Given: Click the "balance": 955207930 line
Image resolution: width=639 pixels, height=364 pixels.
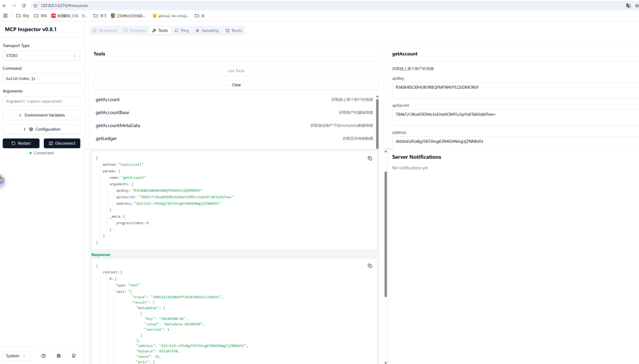Looking at the screenshot, I should [158, 351].
